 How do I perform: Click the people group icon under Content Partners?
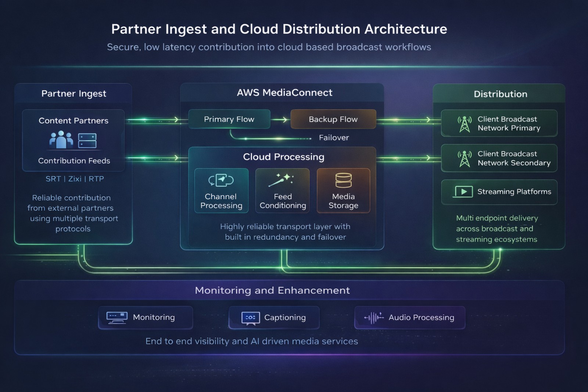coord(61,140)
